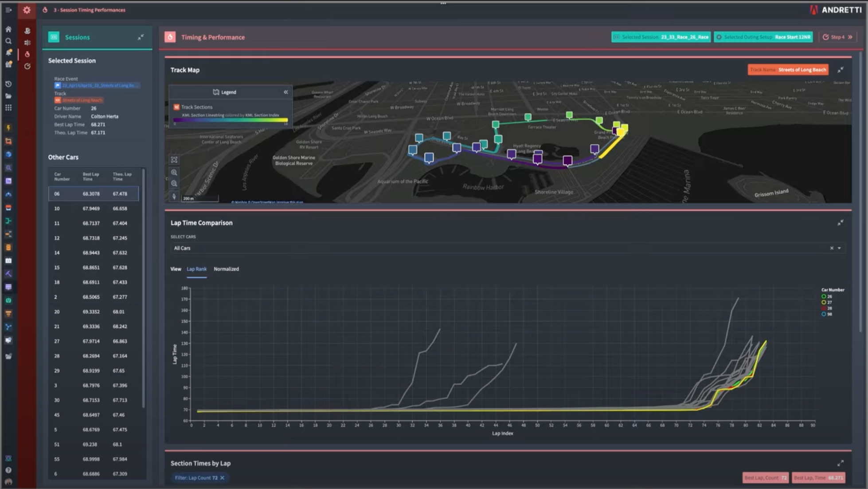The height and width of the screenshot is (489, 868).
Task: Click the KML section color gradient bar
Action: coord(231,120)
